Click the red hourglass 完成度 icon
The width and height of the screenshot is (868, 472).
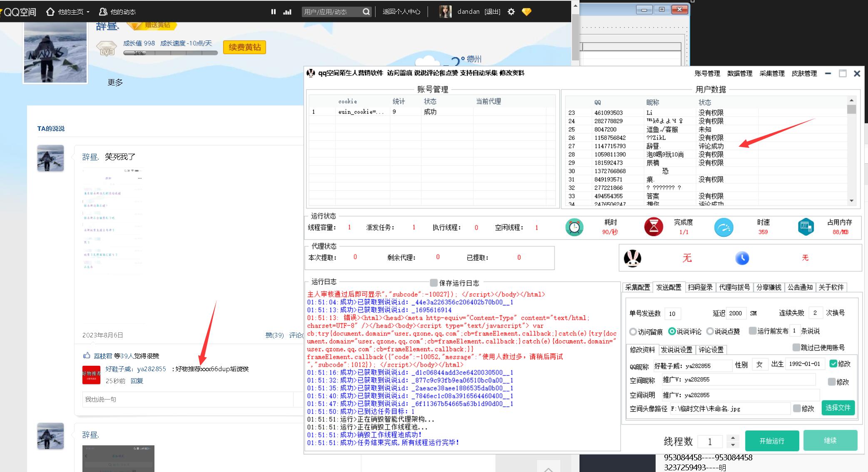[654, 227]
